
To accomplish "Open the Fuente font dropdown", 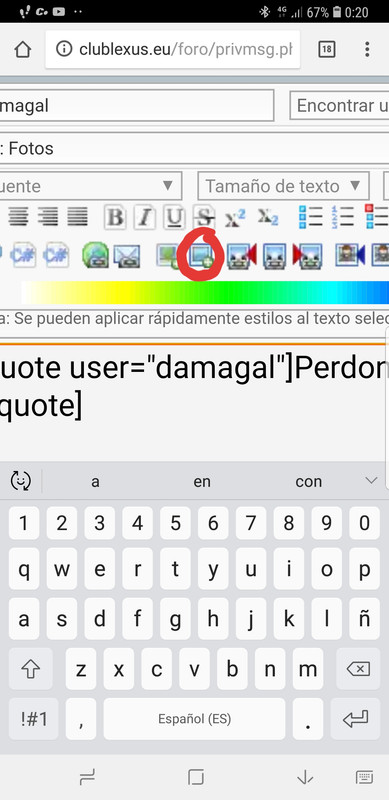I will (x=91, y=186).
